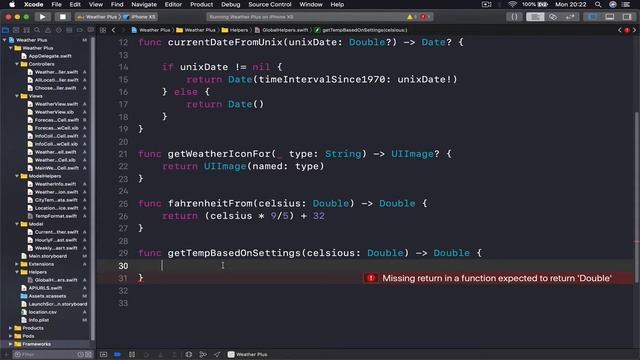Open the Product menu
This screenshot has height=360, width=640.
click(202, 4)
